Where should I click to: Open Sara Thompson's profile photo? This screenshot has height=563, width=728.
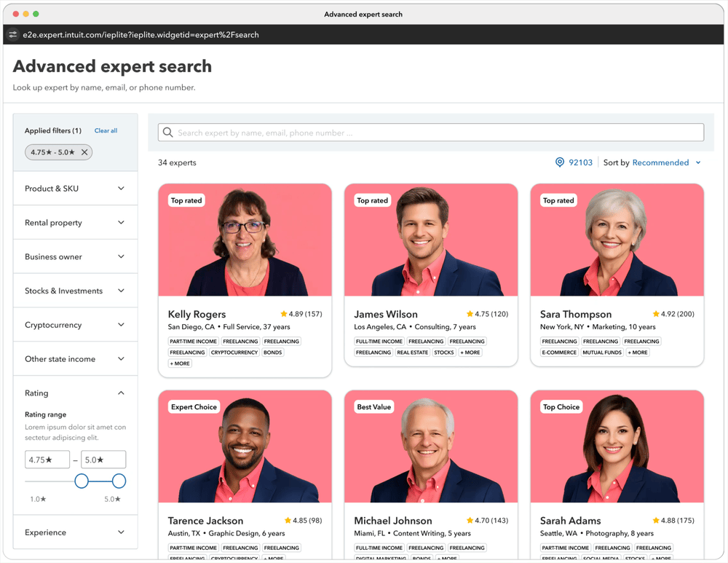point(617,240)
